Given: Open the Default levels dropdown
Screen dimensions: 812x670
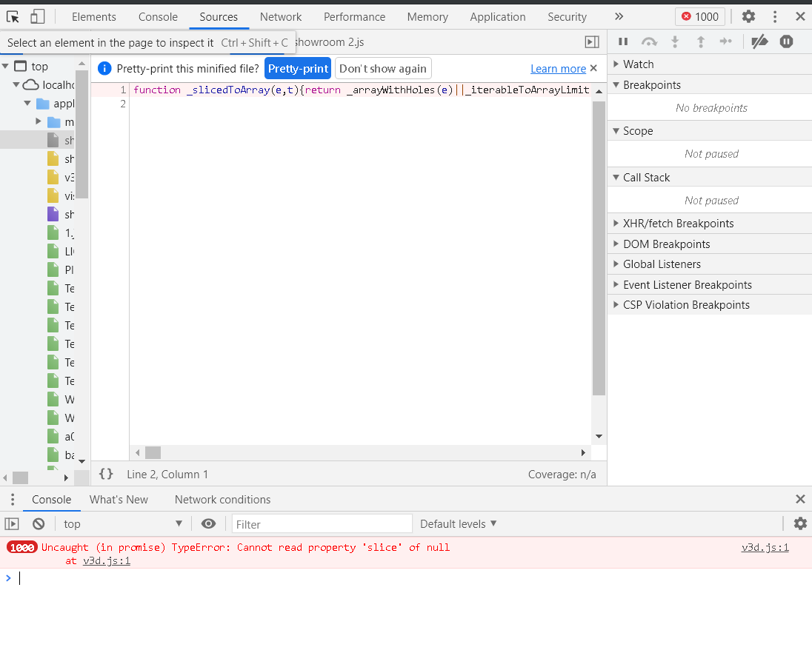Looking at the screenshot, I should [458, 523].
